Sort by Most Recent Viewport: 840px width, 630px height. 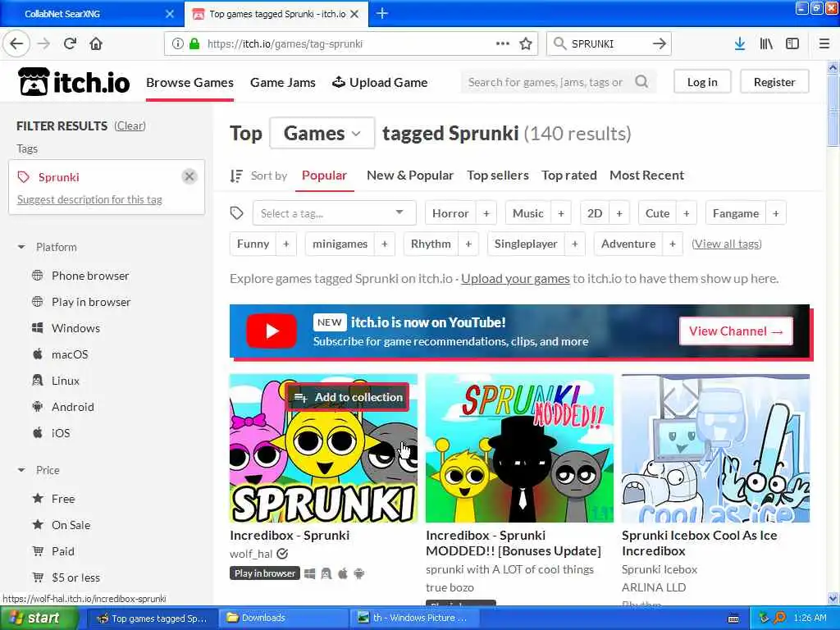646,176
